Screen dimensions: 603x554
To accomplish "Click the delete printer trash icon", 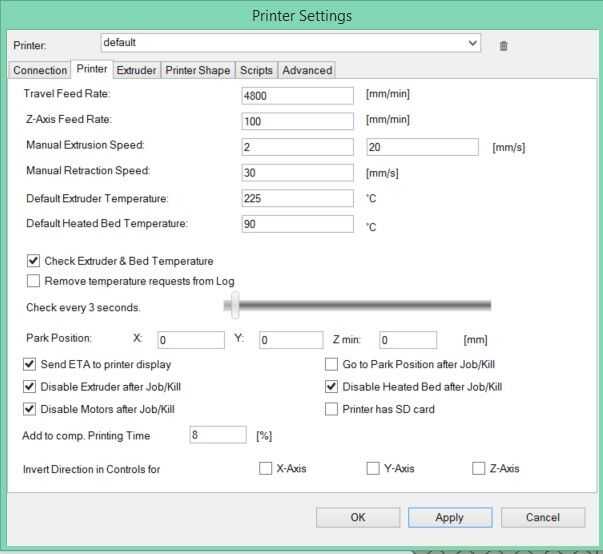I will point(504,45).
